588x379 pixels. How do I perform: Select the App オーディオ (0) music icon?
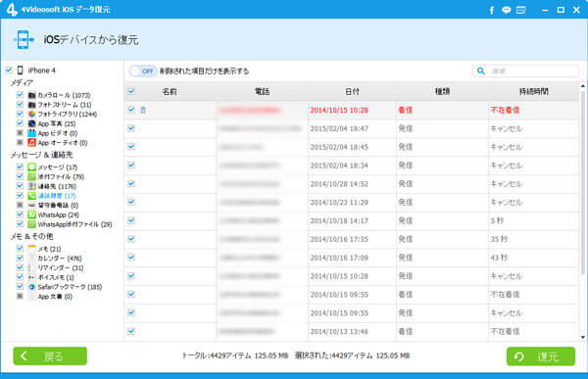tap(32, 142)
